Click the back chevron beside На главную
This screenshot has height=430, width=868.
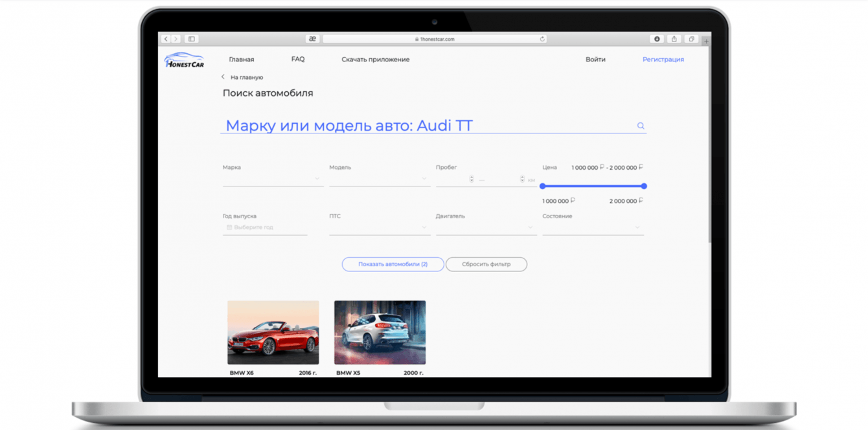223,77
